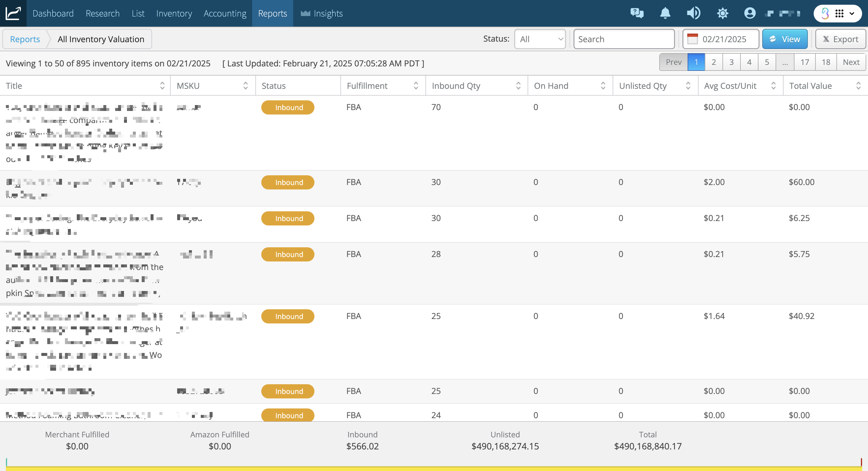Sort by Avg Cost/Unit column arrows

pos(773,86)
